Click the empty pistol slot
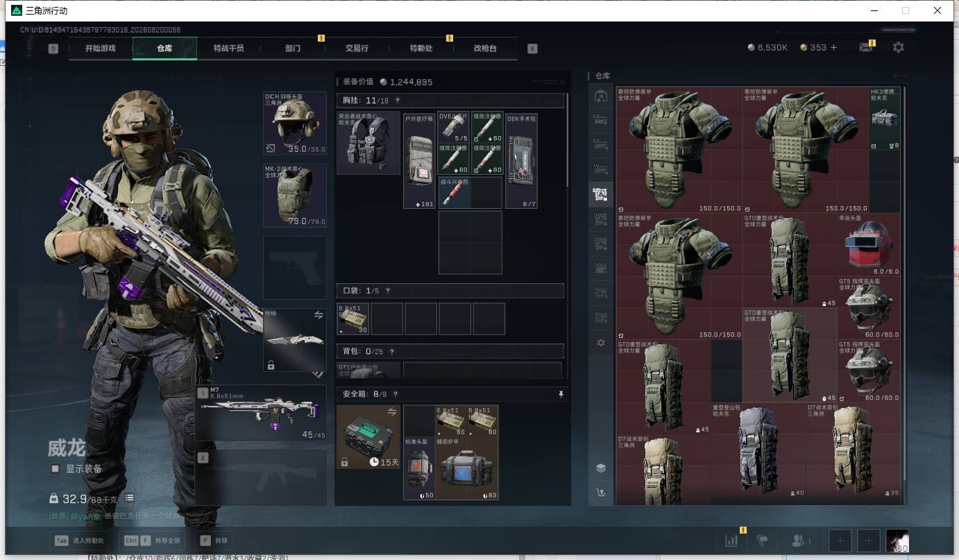Screen dimensions: 959x560 (295, 268)
